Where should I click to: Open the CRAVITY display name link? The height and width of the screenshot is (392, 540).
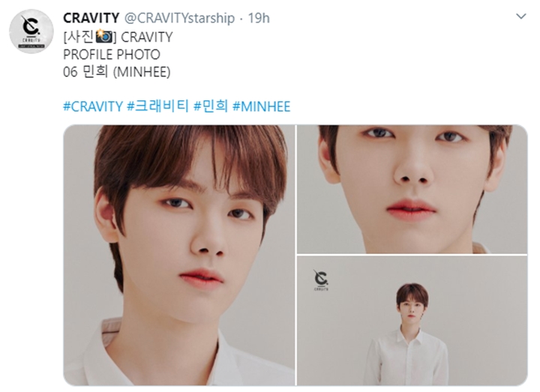tap(91, 18)
